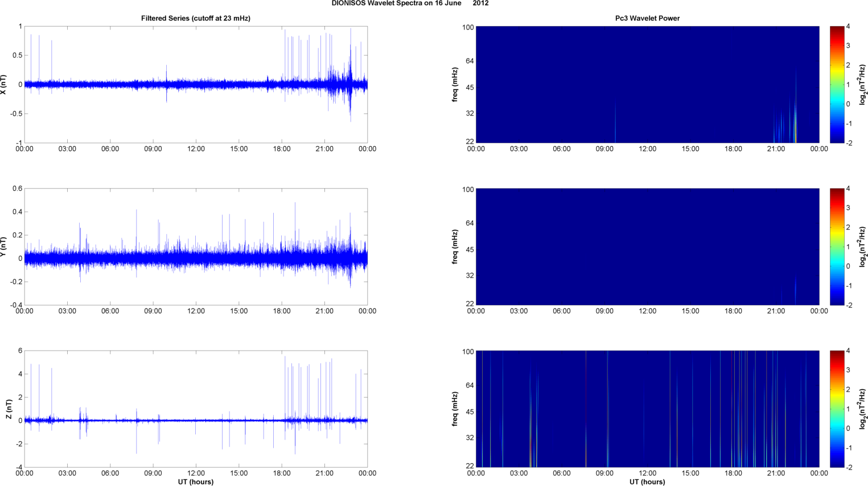The height and width of the screenshot is (486, 868).
Task: Click the 'Y (nT)' axis label
Action: (x=4, y=246)
